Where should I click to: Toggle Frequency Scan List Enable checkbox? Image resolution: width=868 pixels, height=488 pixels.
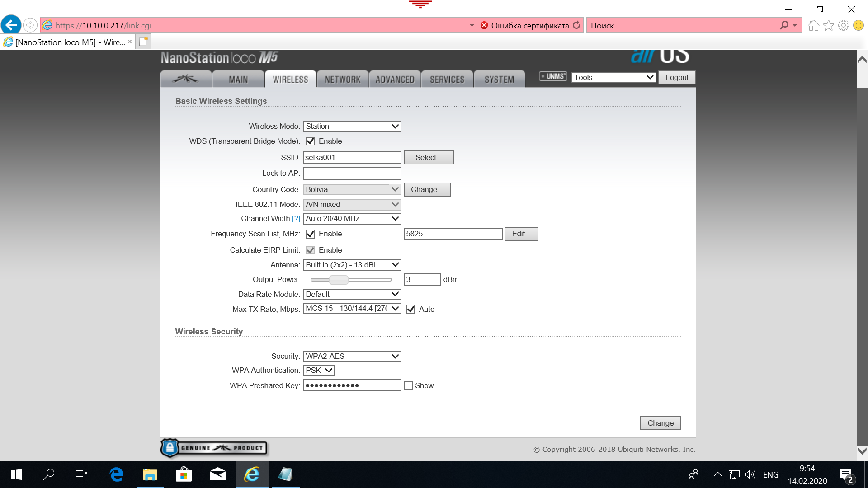(310, 234)
